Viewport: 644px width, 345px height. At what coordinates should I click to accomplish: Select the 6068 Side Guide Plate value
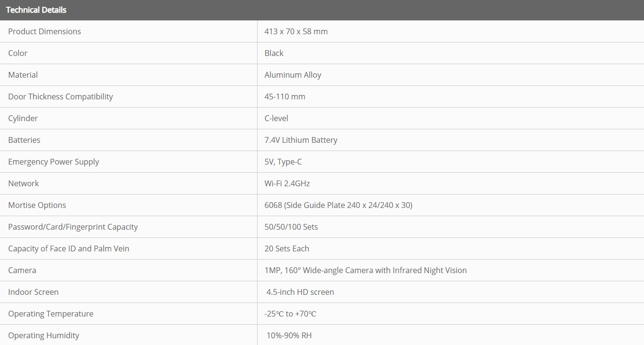(338, 205)
